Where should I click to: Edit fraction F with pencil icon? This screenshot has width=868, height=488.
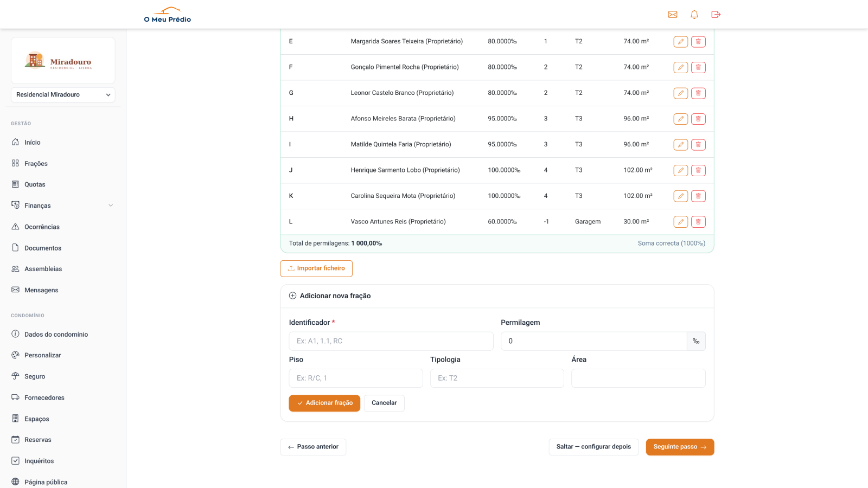click(681, 67)
